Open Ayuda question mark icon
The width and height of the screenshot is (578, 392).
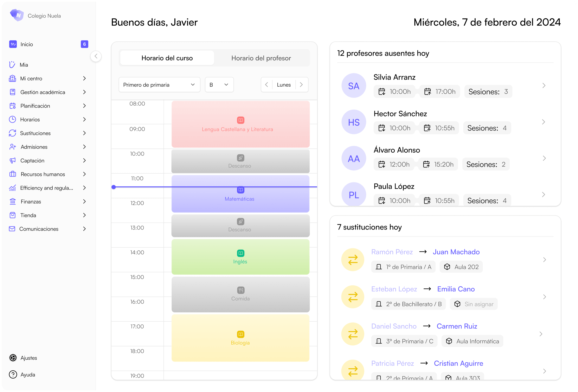[13, 374]
